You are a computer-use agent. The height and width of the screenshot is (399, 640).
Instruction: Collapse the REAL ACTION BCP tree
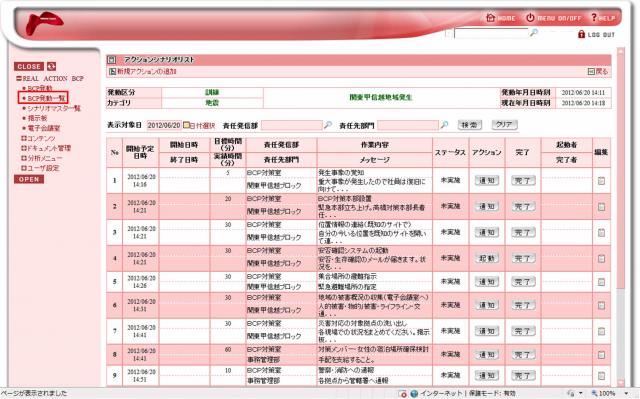pos(19,78)
